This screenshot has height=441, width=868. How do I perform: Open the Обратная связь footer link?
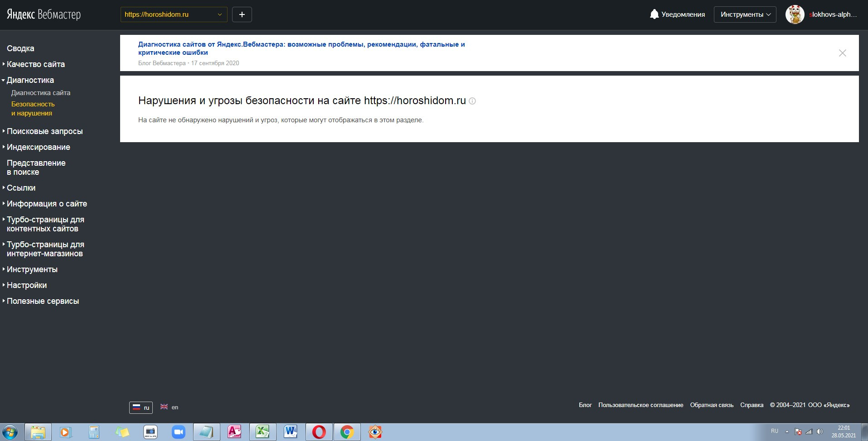pyautogui.click(x=712, y=405)
